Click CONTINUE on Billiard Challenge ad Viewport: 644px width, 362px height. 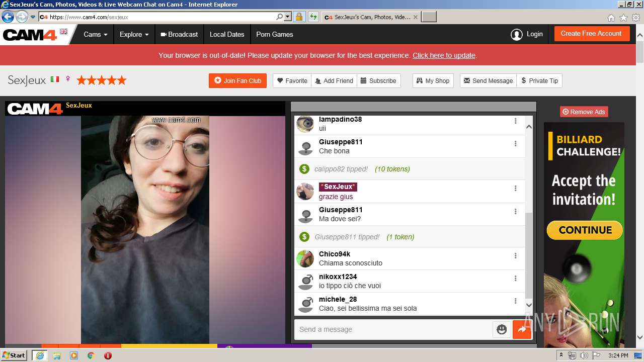click(x=585, y=230)
